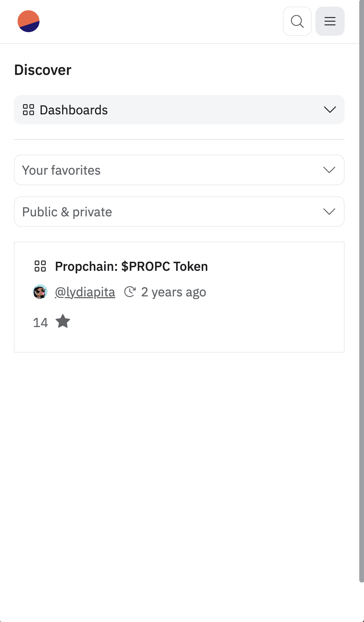The height and width of the screenshot is (622, 364).
Task: Open the Your favorites filter dropdown
Action: [x=179, y=170]
